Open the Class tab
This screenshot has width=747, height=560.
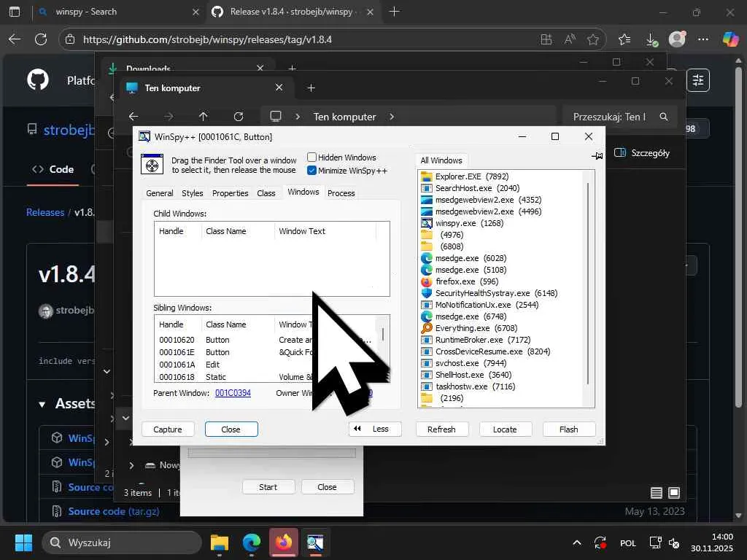(x=266, y=192)
